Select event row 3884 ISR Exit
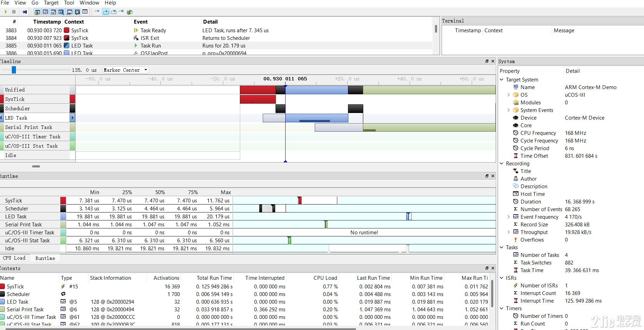The width and height of the screenshot is (644, 330). (216, 38)
